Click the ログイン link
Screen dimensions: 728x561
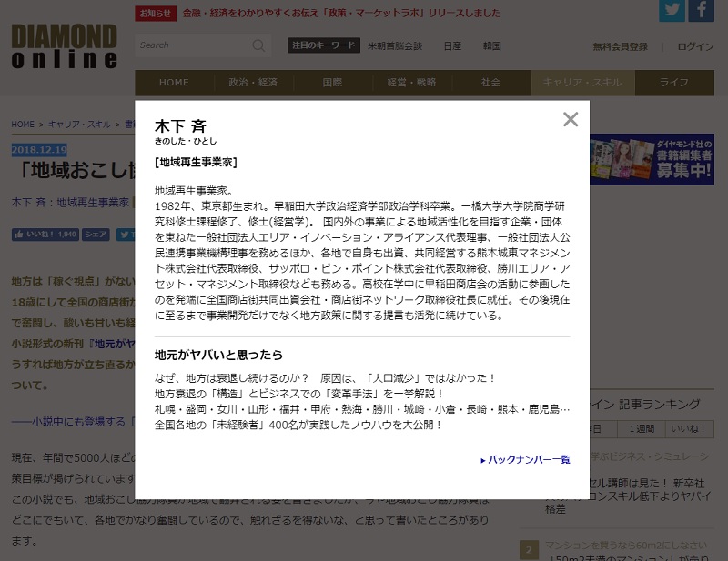[695, 46]
